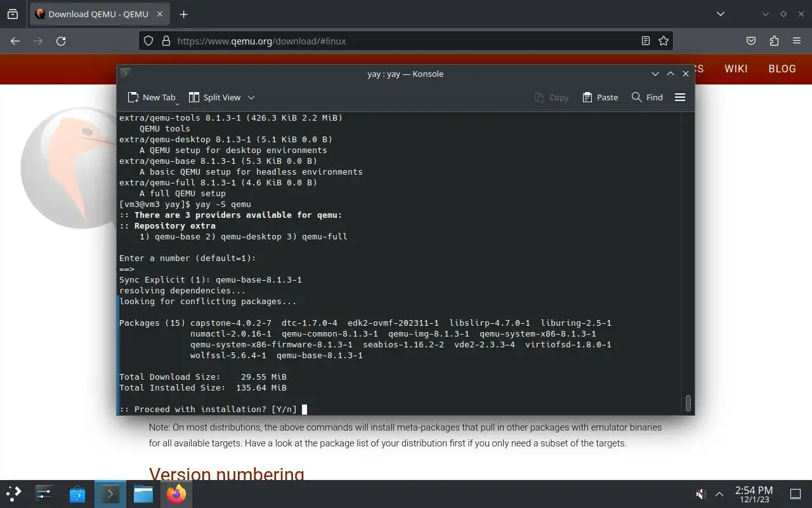This screenshot has width=812, height=508.
Task: Click the 'Total Installed Size: 135.64 MiB' line
Action: click(x=203, y=387)
